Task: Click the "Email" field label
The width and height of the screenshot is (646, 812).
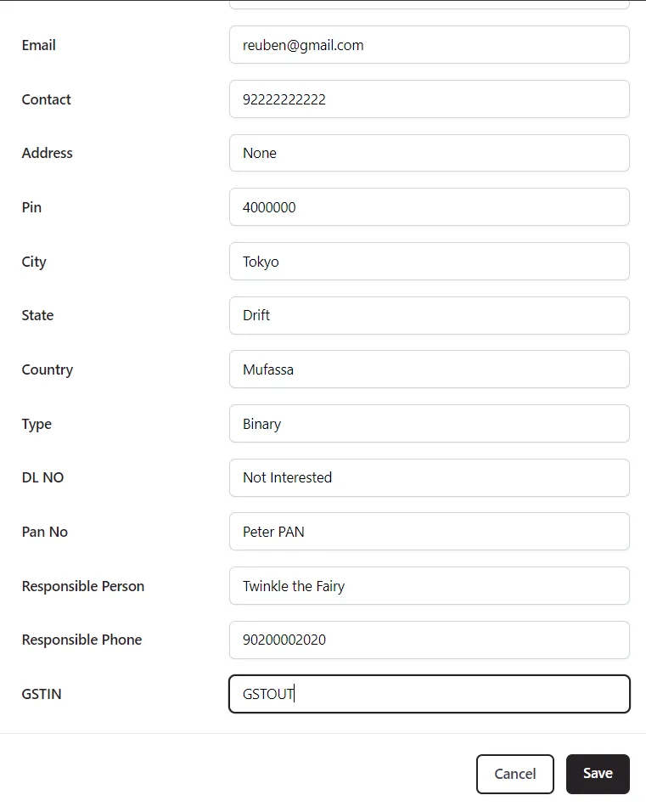Action: (39, 45)
